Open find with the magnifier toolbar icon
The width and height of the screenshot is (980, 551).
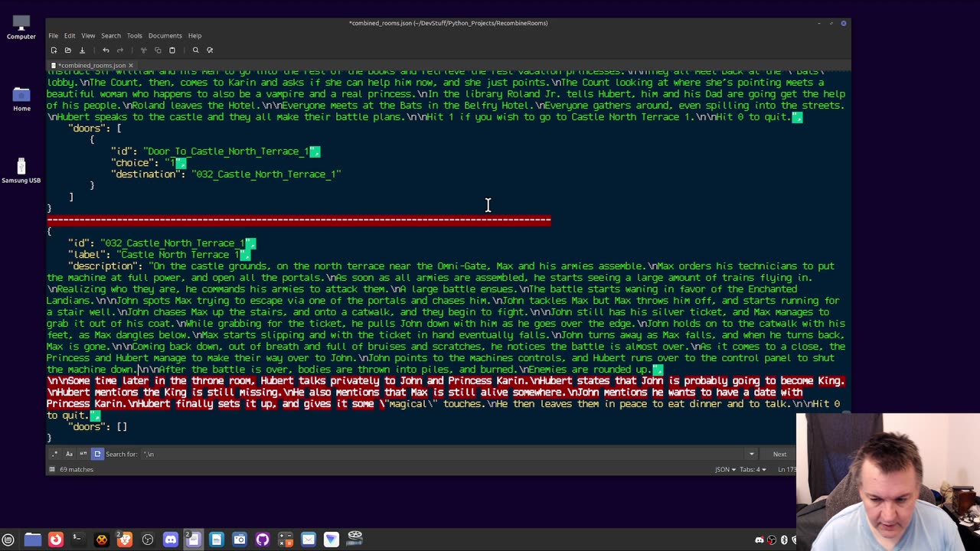[x=195, y=51]
